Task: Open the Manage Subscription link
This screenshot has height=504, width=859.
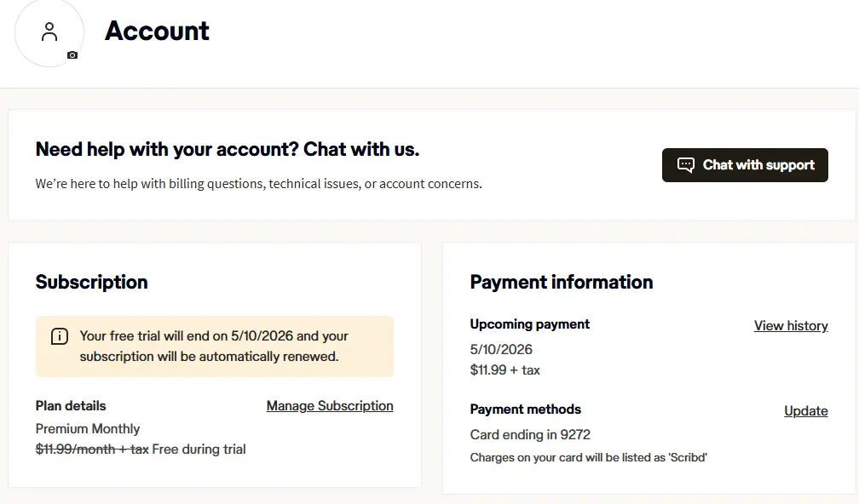Action: (330, 406)
